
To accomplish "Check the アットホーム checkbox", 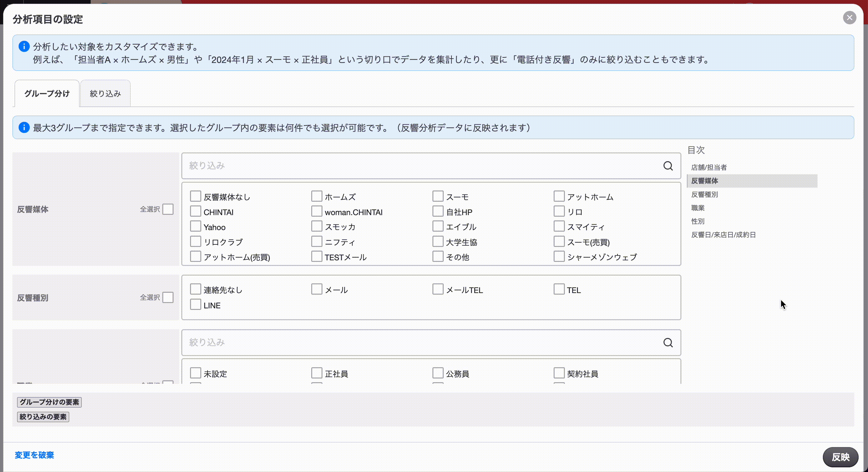I will coord(559,196).
